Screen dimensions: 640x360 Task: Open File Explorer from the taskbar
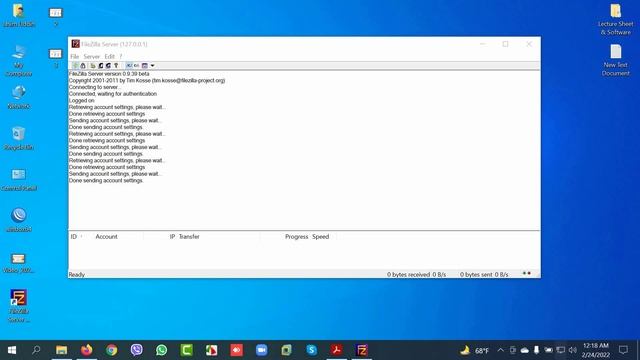pyautogui.click(x=62, y=350)
